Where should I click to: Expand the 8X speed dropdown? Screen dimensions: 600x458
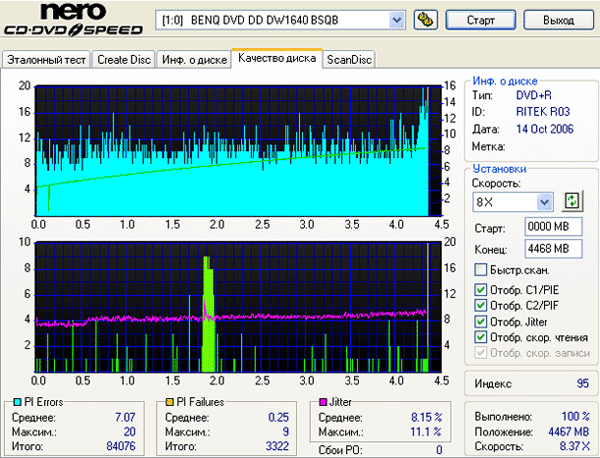point(543,203)
